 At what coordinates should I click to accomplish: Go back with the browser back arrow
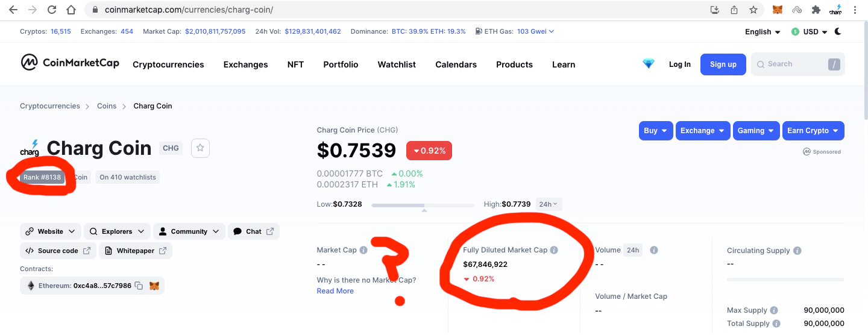tap(13, 10)
